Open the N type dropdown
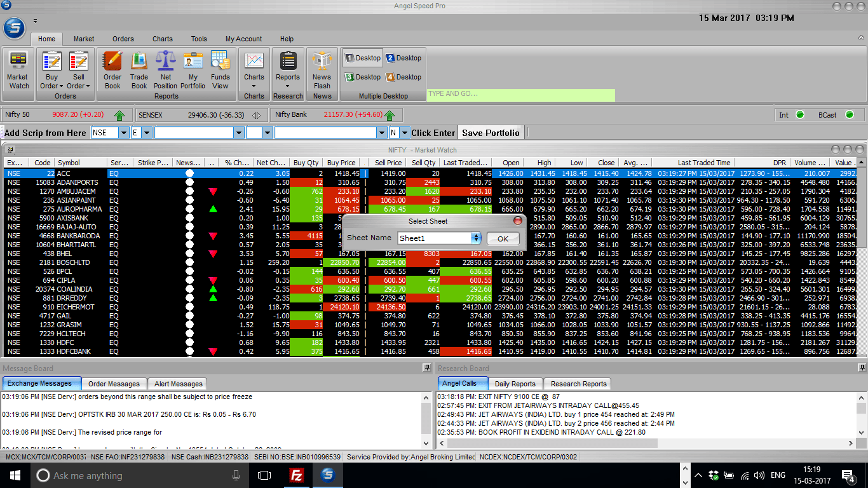 pos(404,133)
